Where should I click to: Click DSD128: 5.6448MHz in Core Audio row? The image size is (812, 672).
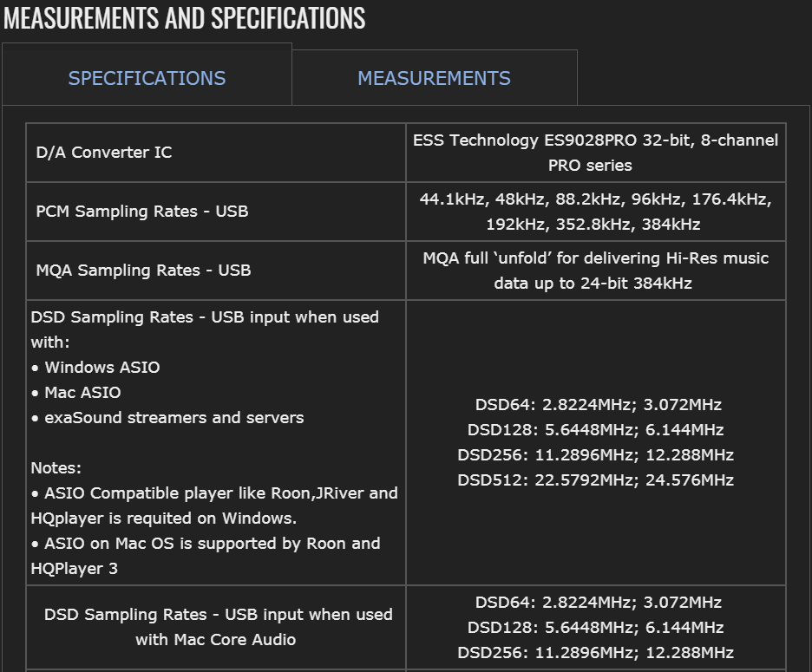pyautogui.click(x=595, y=628)
